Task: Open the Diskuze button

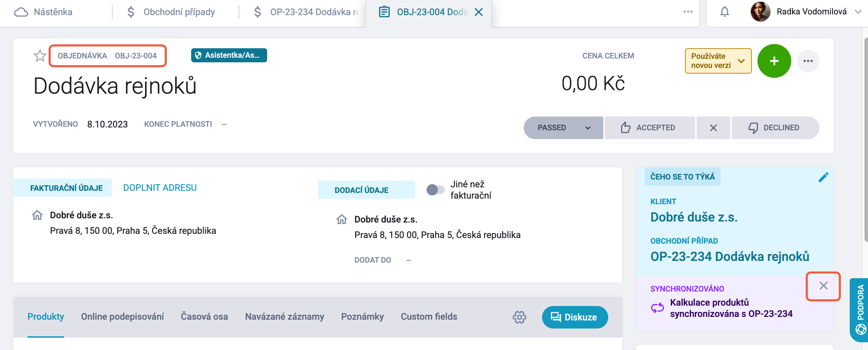Action: (x=575, y=317)
